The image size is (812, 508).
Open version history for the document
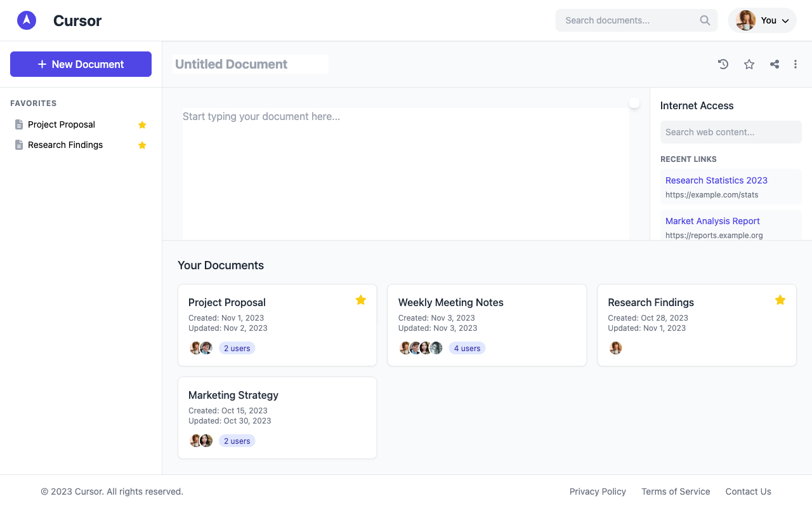click(723, 64)
